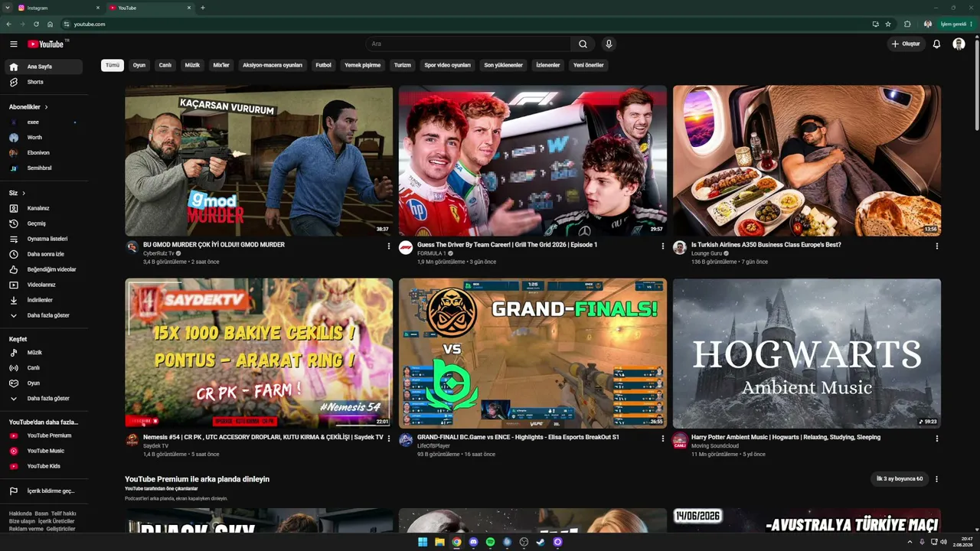Reload the page in the browser
This screenshot has height=551, width=980.
[36, 24]
